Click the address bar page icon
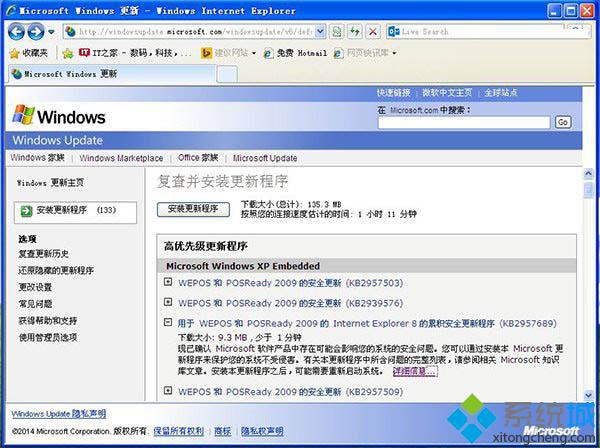 [71, 31]
